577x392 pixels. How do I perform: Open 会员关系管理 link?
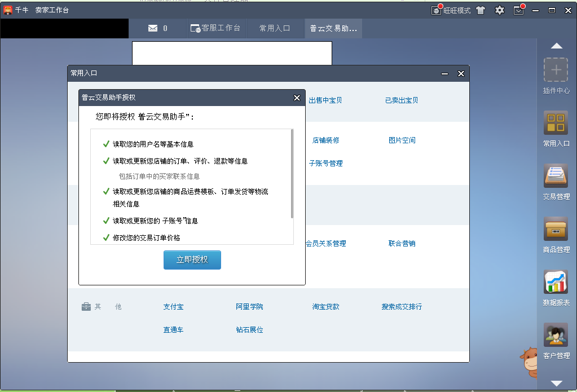coord(326,244)
